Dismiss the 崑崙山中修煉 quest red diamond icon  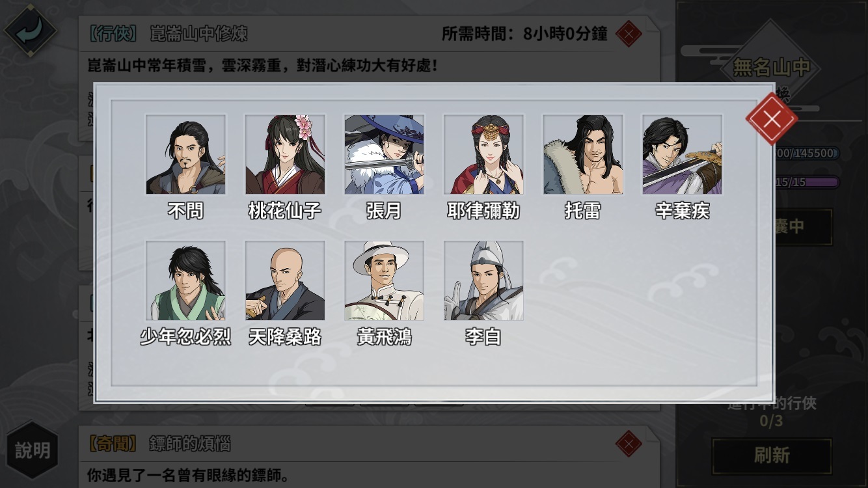629,33
